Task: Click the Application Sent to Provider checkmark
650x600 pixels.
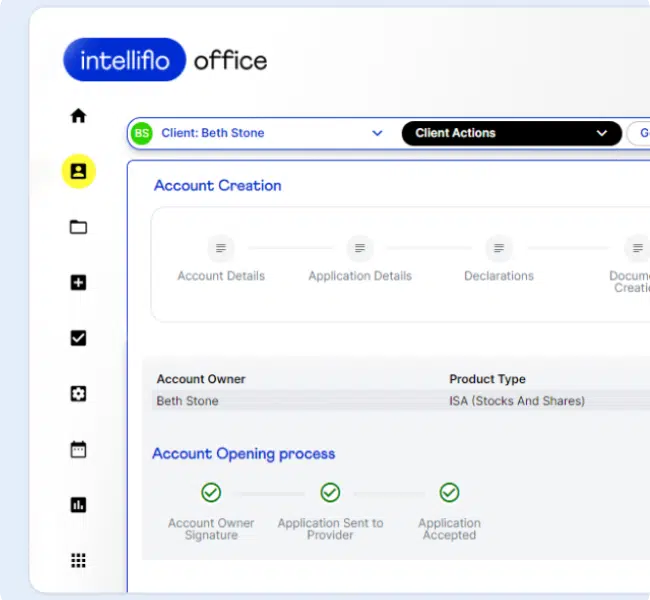Action: (330, 493)
